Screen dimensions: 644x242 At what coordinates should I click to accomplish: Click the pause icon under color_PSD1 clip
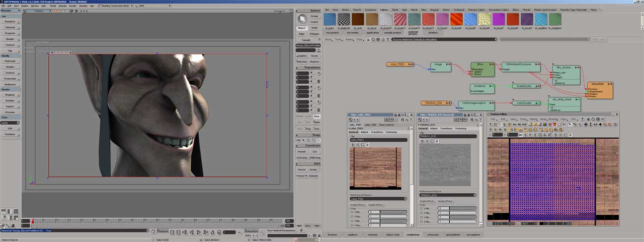click(358, 145)
